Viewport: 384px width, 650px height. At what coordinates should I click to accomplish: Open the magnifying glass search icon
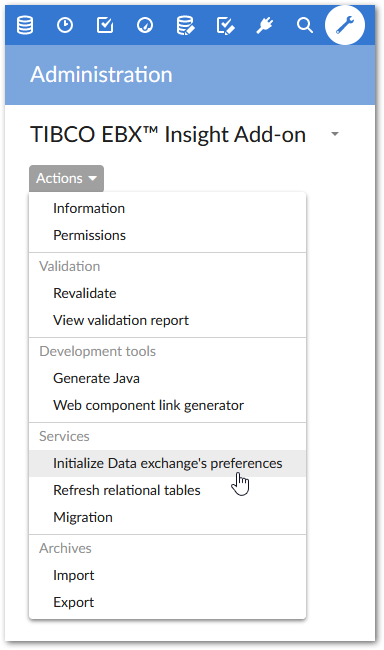click(305, 25)
